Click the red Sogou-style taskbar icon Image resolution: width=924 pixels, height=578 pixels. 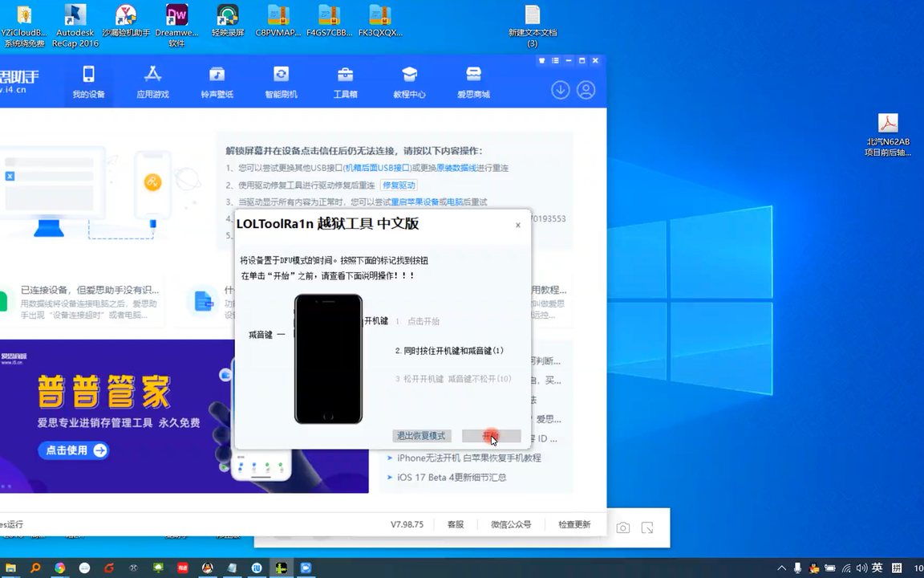tap(109, 568)
